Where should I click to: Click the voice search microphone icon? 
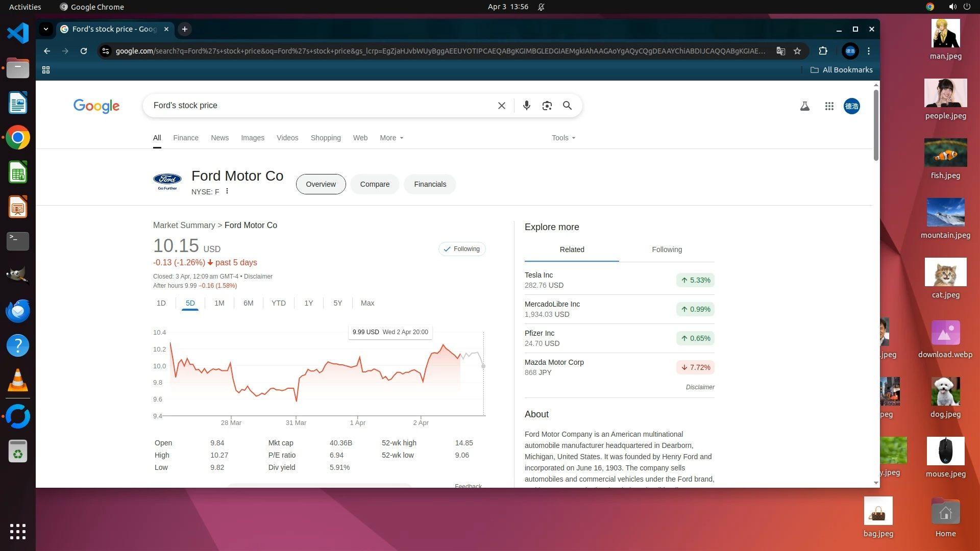(x=526, y=106)
